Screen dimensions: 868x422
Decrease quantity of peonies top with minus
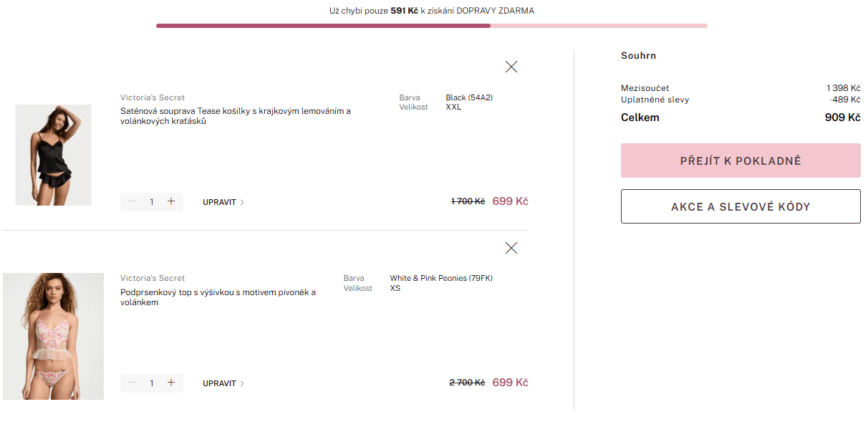click(x=132, y=383)
